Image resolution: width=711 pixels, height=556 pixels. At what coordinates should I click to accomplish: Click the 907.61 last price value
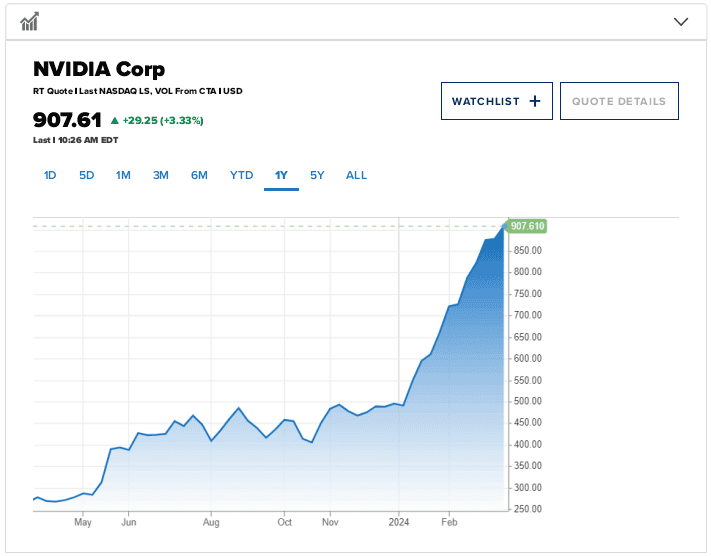tap(67, 120)
